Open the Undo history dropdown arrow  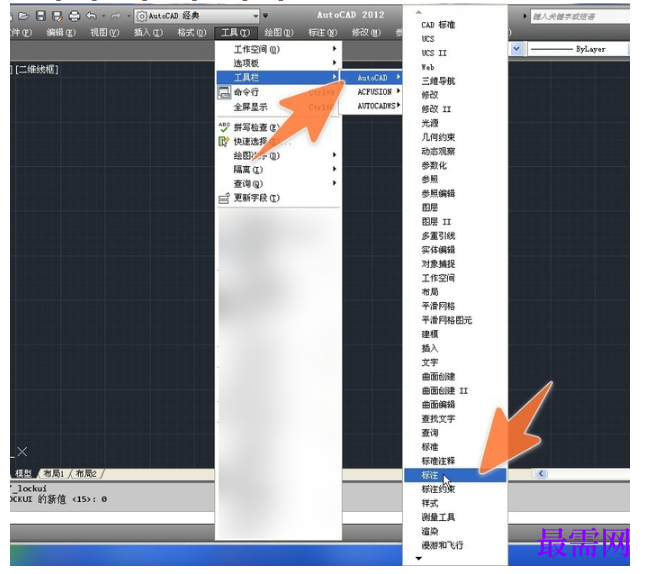[x=103, y=16]
